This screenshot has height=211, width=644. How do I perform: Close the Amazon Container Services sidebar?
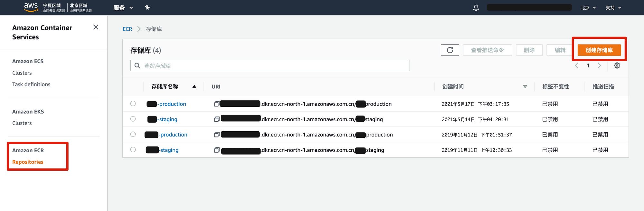click(96, 27)
